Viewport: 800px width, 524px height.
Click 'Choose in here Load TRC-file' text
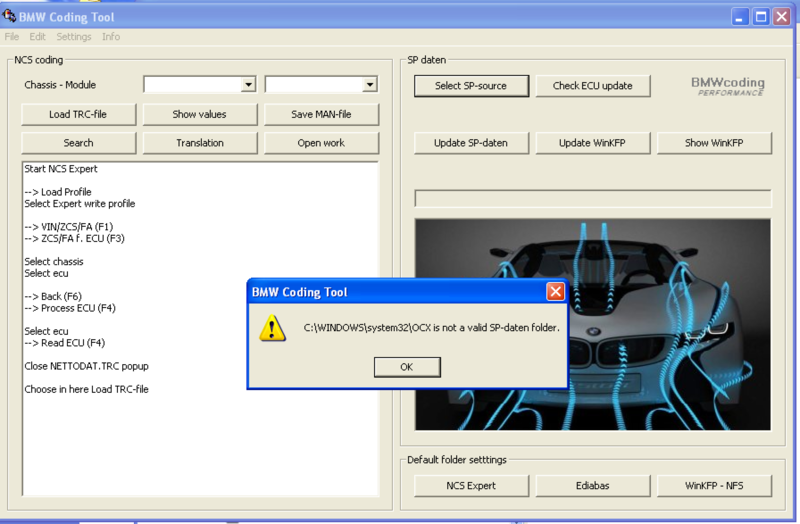86,389
